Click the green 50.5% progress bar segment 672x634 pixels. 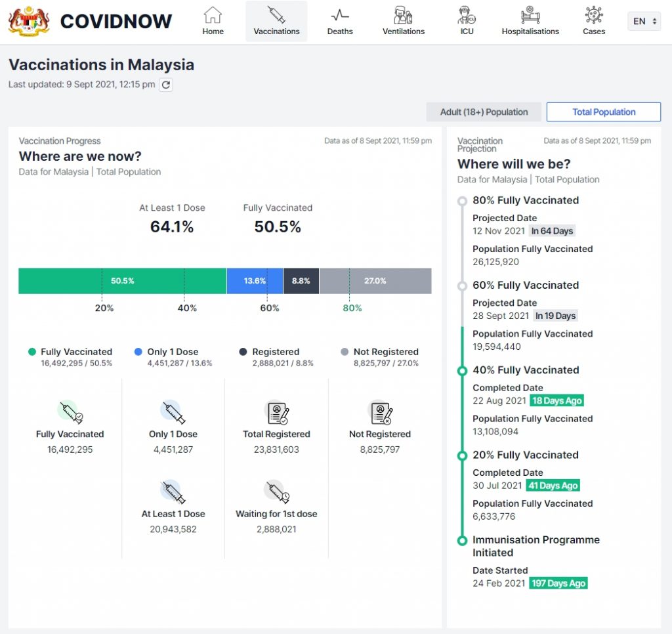point(122,281)
